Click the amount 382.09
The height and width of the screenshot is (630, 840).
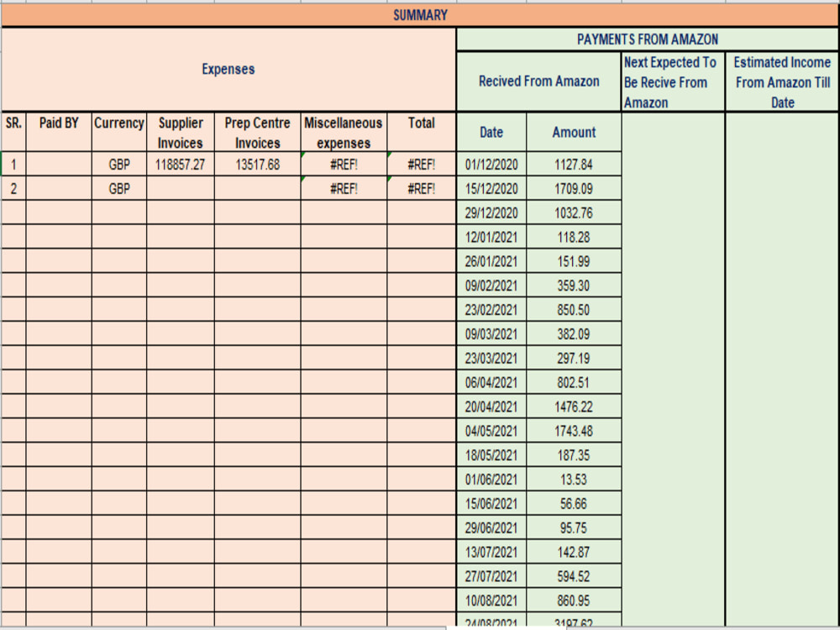point(574,333)
